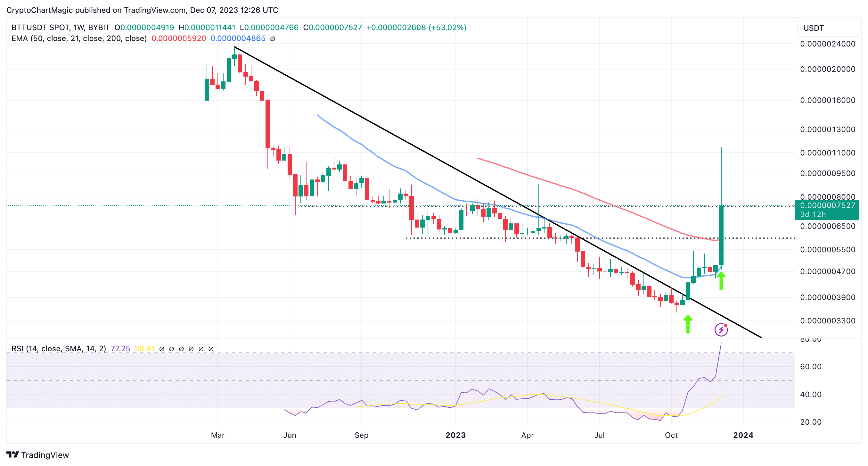This screenshot has height=466, width=868.
Task: Click the red EMA value 0.0000005920
Action: (179, 38)
